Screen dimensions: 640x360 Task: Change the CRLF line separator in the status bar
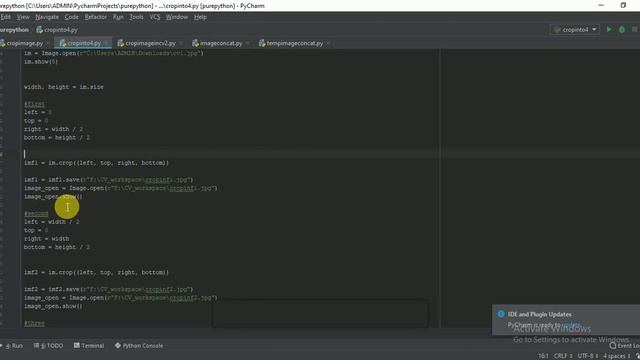coord(563,356)
